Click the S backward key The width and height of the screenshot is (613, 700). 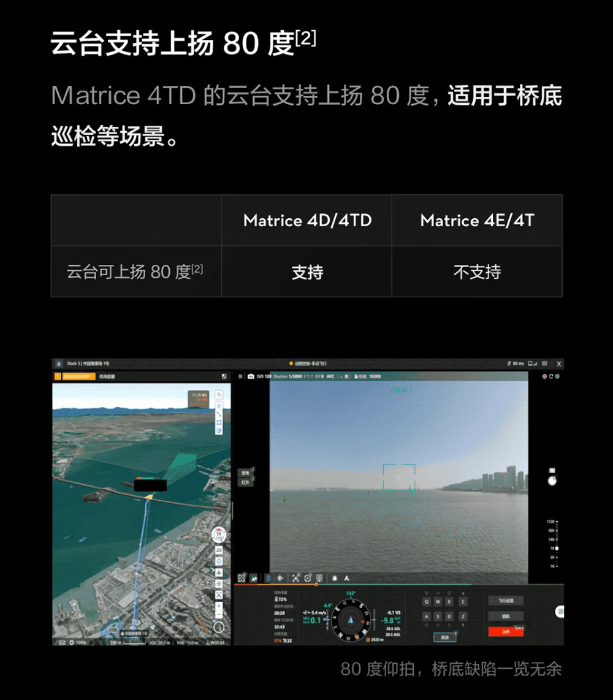[438, 617]
